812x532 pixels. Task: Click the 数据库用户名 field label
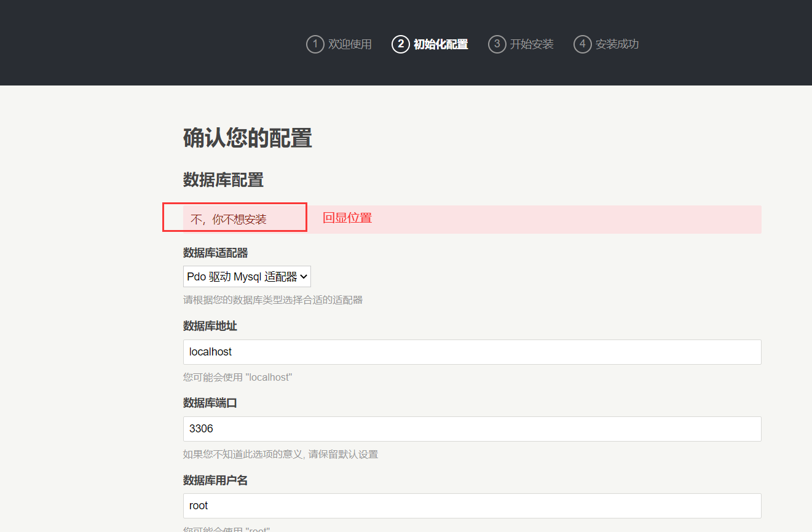point(216,480)
